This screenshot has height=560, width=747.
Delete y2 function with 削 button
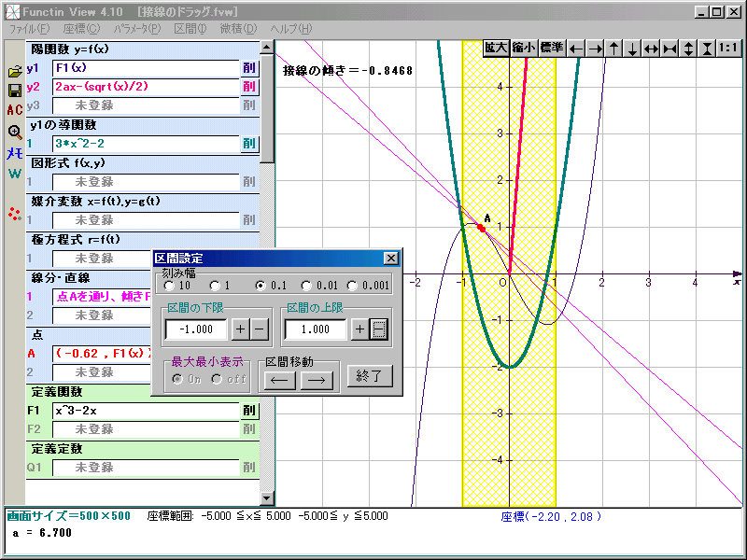(x=249, y=87)
